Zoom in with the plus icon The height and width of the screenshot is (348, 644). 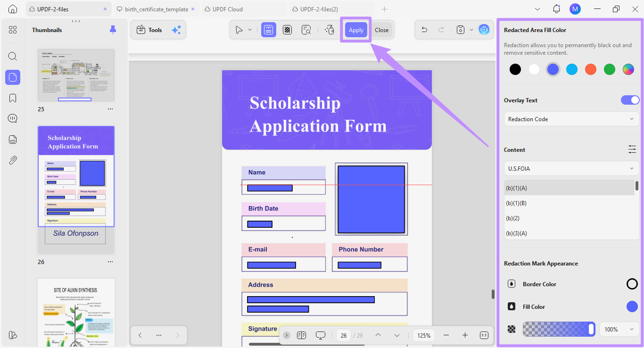(465, 335)
